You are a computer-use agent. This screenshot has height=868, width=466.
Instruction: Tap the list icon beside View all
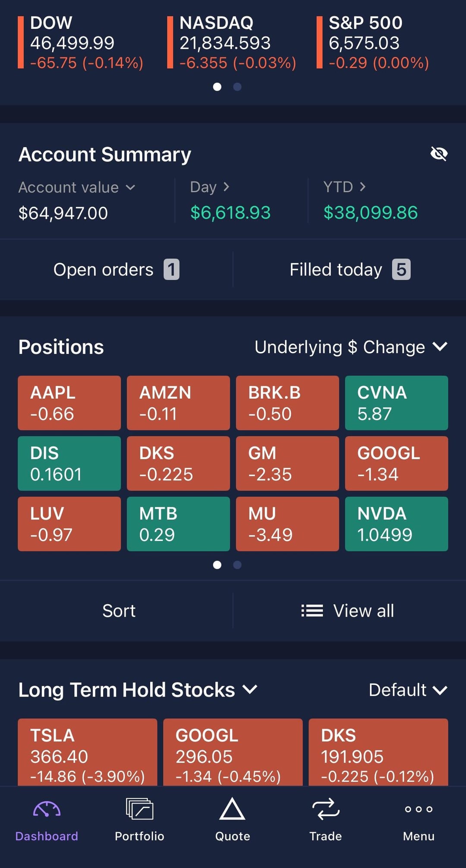[312, 611]
